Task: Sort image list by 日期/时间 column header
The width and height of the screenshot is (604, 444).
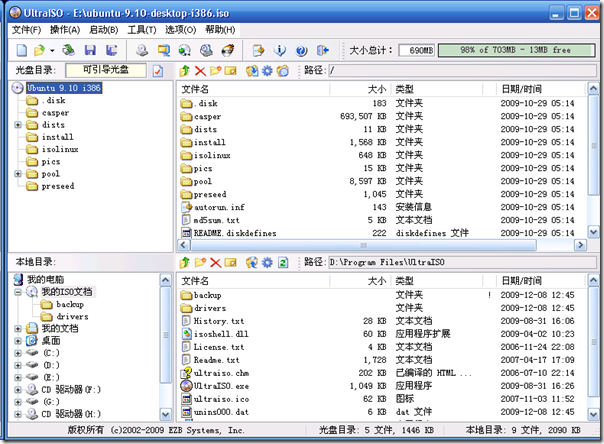Action: point(540,89)
